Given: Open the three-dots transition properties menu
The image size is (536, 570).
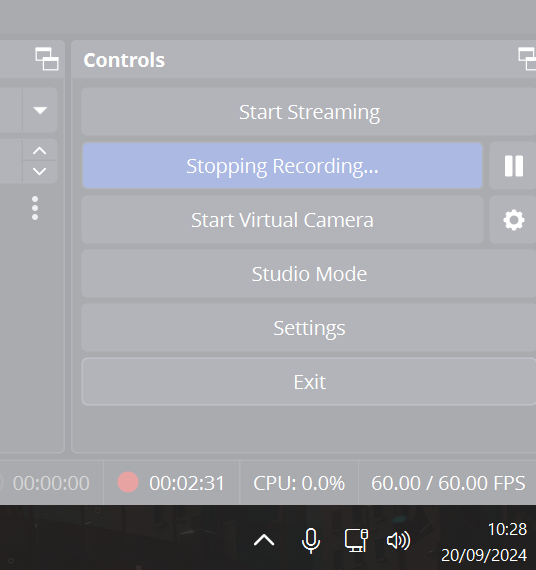Looking at the screenshot, I should click(x=35, y=208).
